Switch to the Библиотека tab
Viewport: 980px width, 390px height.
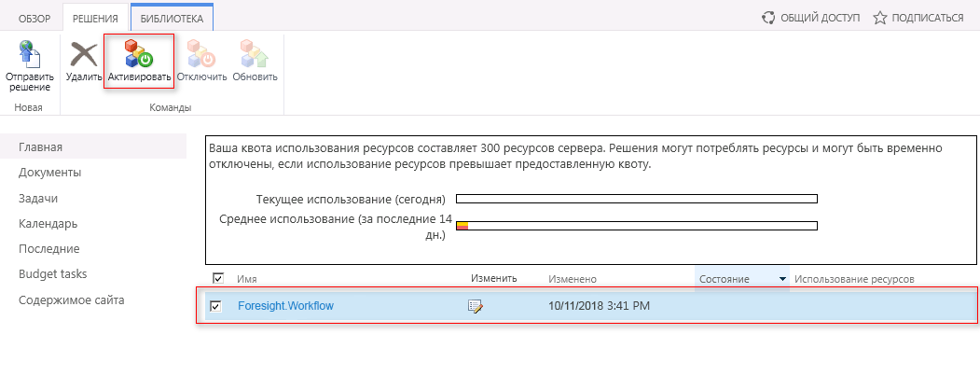point(172,17)
